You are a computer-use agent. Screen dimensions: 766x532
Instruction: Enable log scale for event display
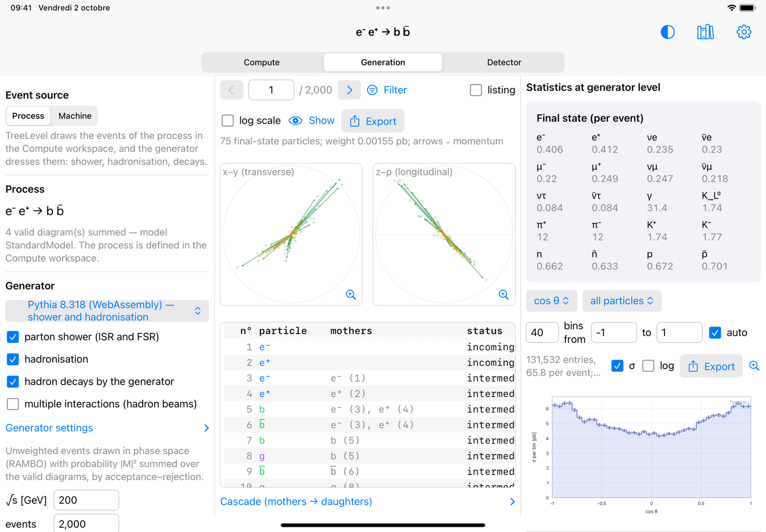pos(228,121)
